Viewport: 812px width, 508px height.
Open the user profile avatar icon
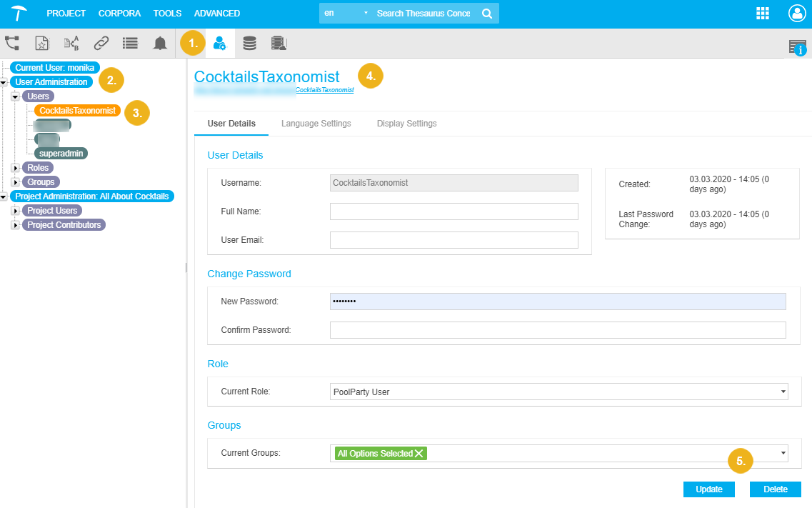point(796,14)
